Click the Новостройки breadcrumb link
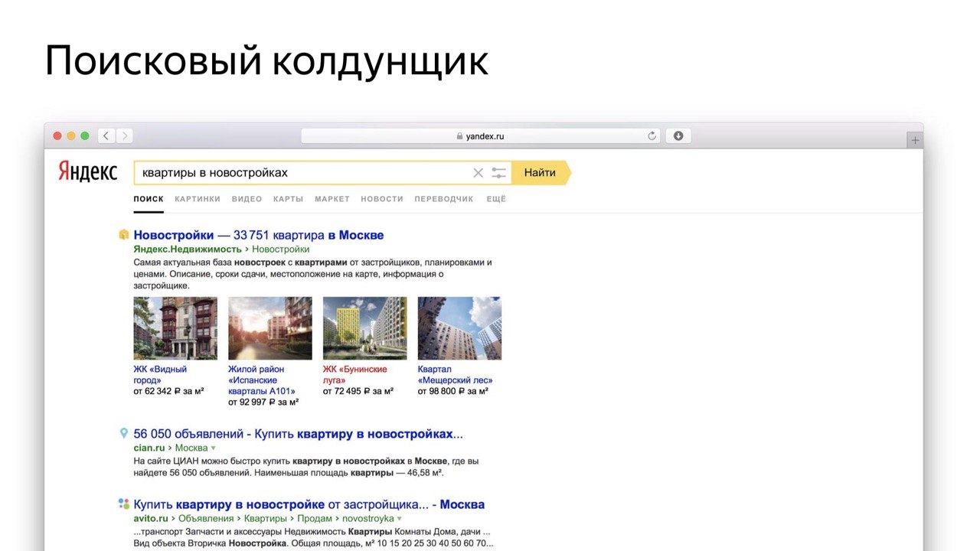 [281, 249]
